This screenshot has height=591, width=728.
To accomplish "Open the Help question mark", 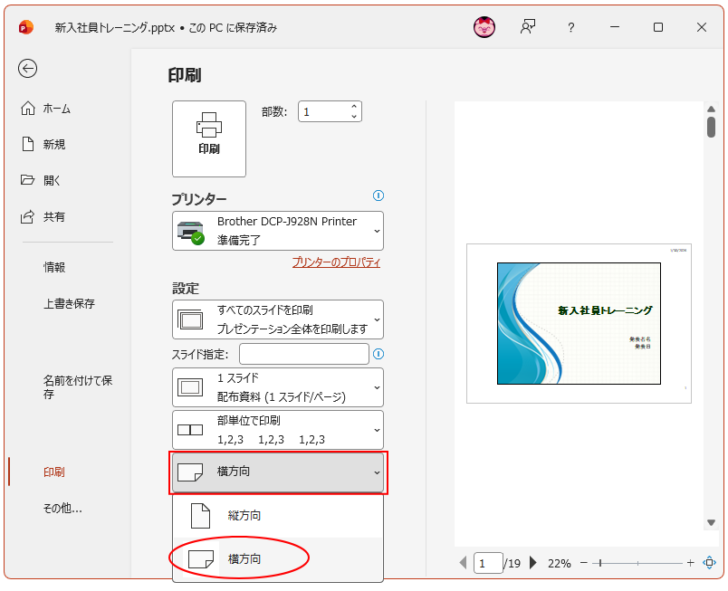I will tap(571, 28).
